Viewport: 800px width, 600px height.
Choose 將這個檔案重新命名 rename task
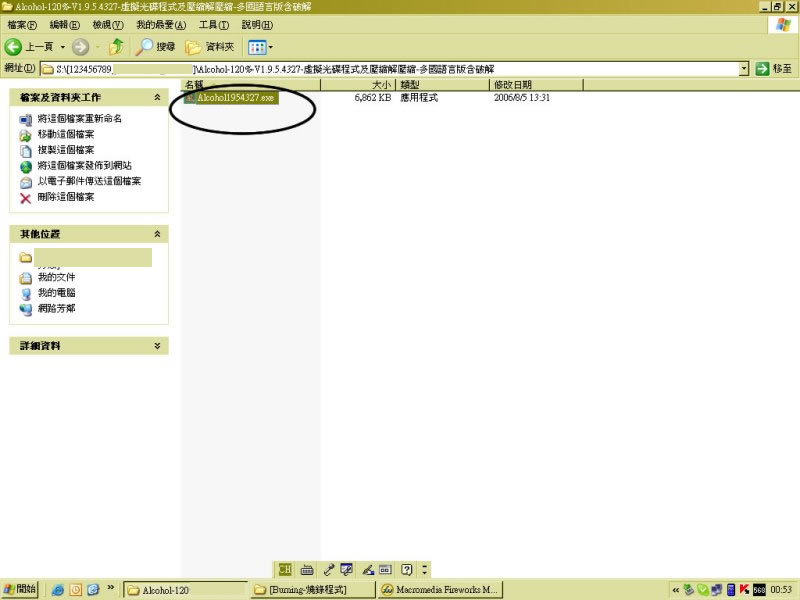80,118
